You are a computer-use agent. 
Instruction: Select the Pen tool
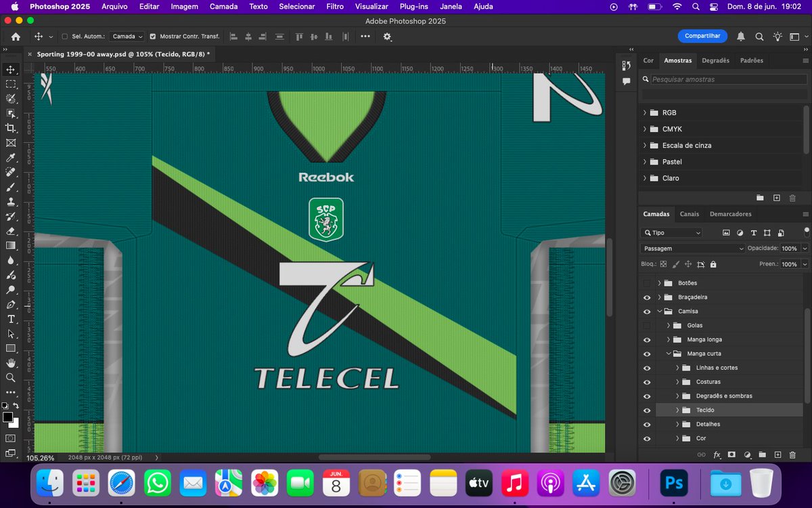[x=11, y=304]
